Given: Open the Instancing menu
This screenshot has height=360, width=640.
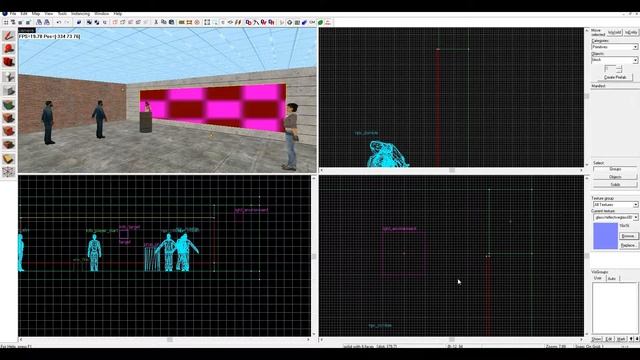Looking at the screenshot, I should tap(81, 14).
